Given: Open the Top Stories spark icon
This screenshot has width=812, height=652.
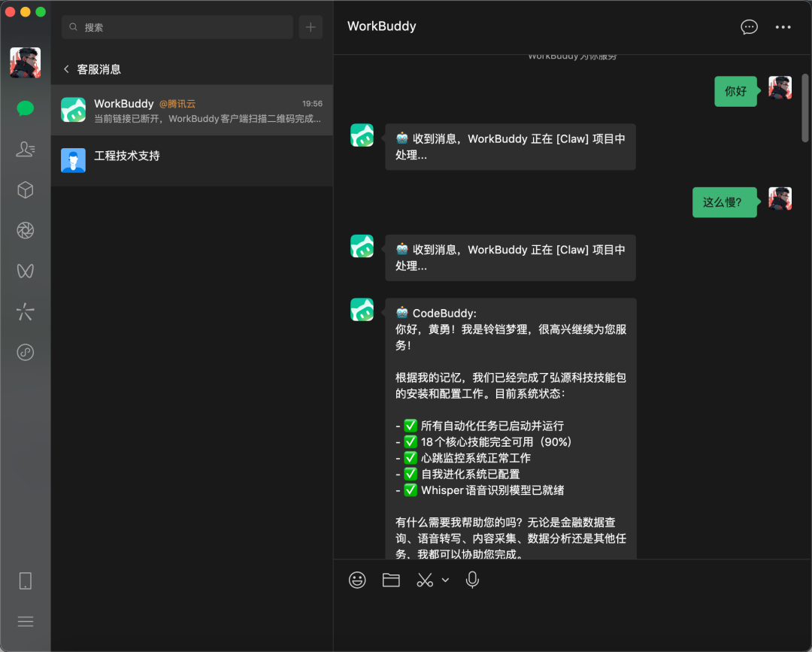Looking at the screenshot, I should (26, 312).
